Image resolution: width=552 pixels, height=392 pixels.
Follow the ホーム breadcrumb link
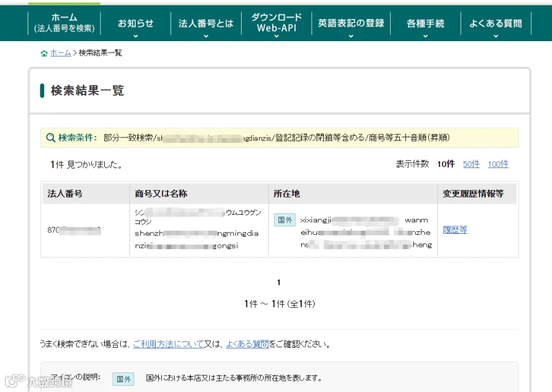(x=61, y=53)
